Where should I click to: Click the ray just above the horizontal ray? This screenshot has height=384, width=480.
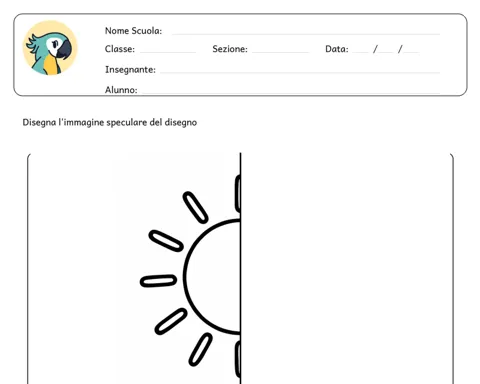tap(166, 241)
